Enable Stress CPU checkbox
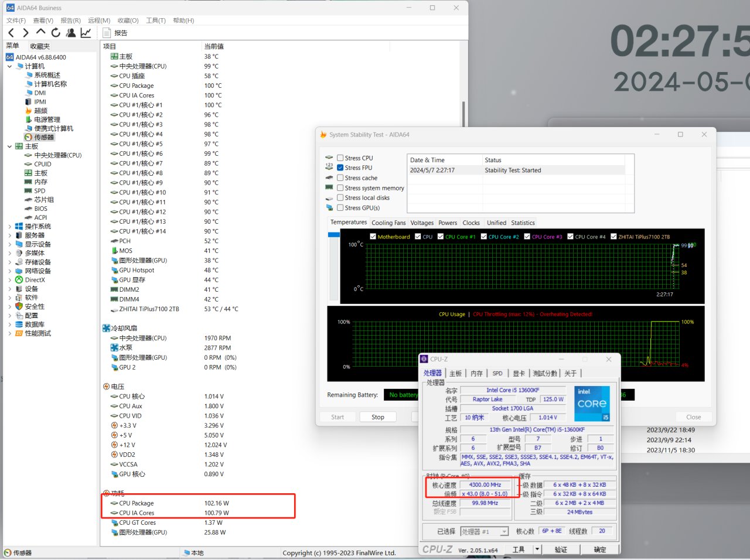The image size is (750, 560). 340,158
